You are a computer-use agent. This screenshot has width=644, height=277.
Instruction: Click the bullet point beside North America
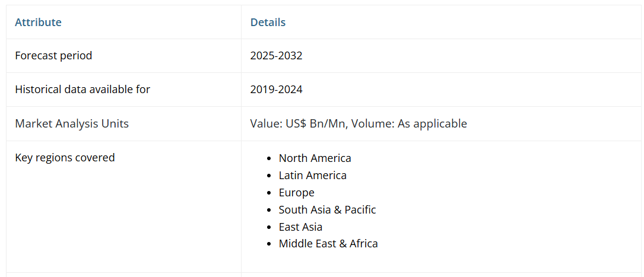point(269,159)
